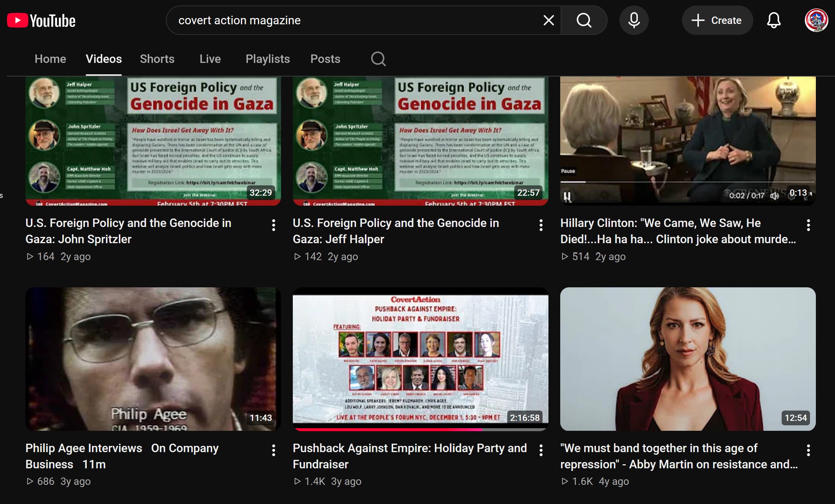This screenshot has width=835, height=504.
Task: Open the three-dot menu for the Hillary Clinton video
Action: coord(808,225)
